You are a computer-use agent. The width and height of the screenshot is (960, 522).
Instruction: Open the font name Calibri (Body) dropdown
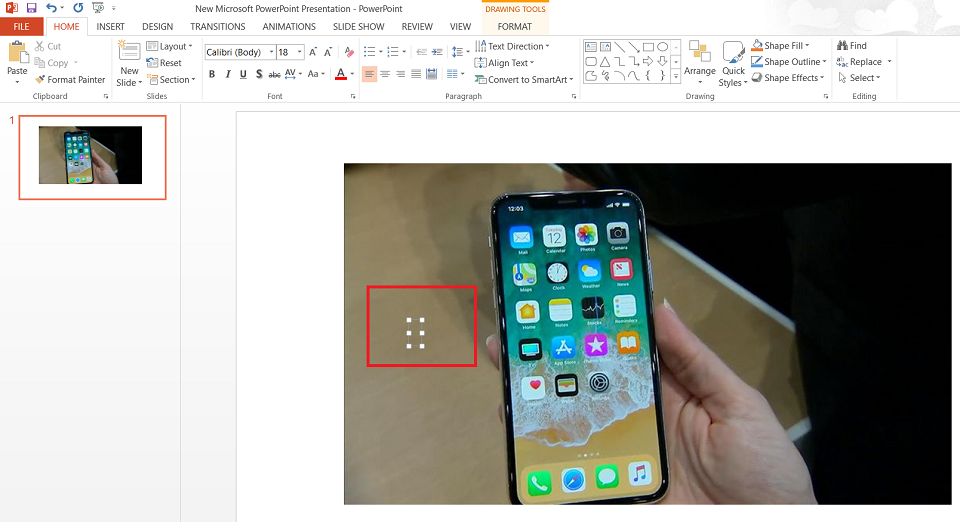point(271,52)
